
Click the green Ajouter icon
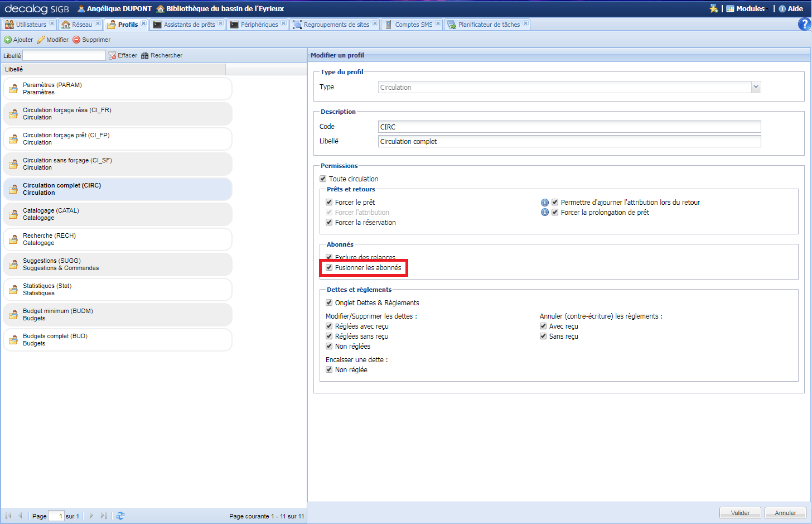[8, 40]
